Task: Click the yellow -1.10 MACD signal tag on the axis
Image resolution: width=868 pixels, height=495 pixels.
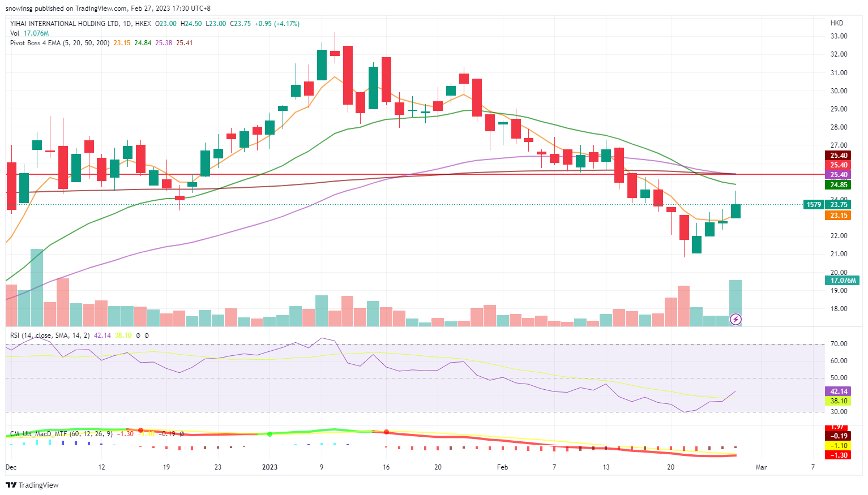Action: click(x=839, y=446)
